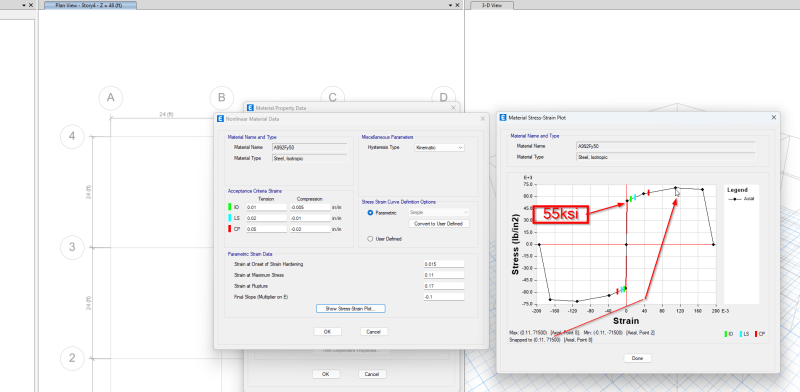
Task: Open the Plan View pane dropdown arrow
Action: click(451, 5)
